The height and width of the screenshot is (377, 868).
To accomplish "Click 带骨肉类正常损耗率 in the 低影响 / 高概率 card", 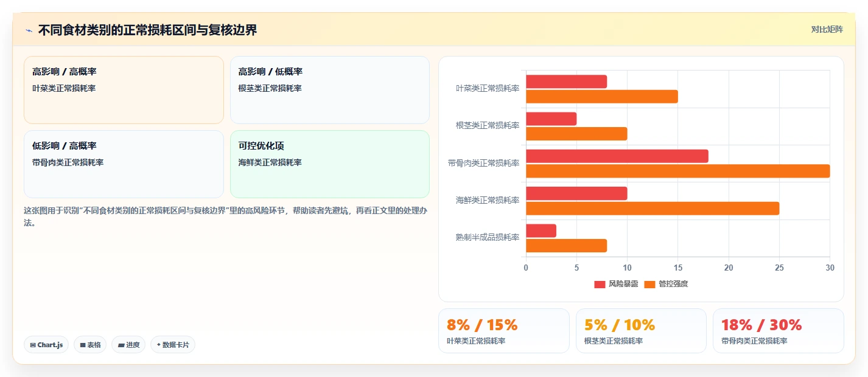I will pyautogui.click(x=68, y=163).
